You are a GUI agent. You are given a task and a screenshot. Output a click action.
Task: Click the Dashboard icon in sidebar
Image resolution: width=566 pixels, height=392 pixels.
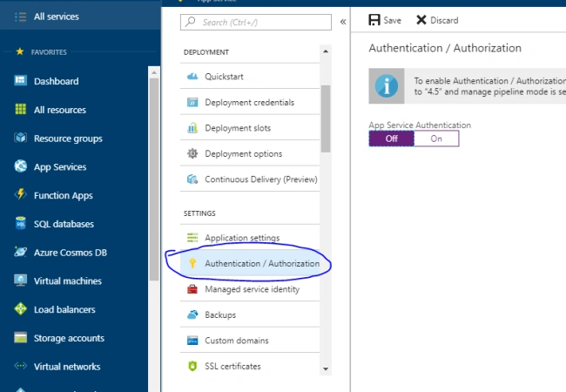20,80
